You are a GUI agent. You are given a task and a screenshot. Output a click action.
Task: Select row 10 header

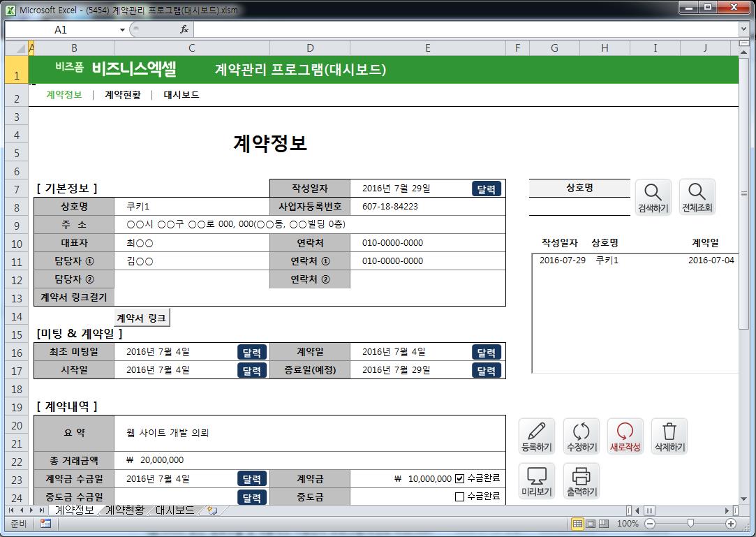tap(17, 244)
